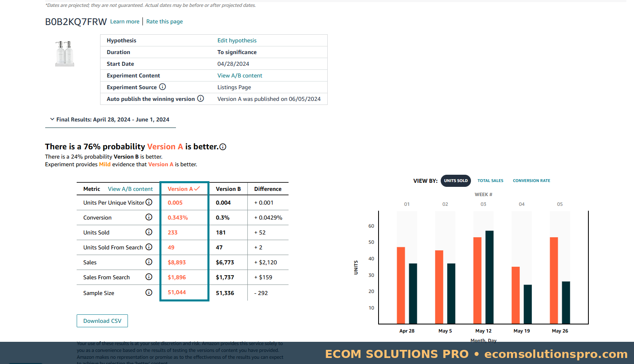Open info icon after 'Version A is better'
Viewport: 634px width, 364px height.
click(x=223, y=147)
